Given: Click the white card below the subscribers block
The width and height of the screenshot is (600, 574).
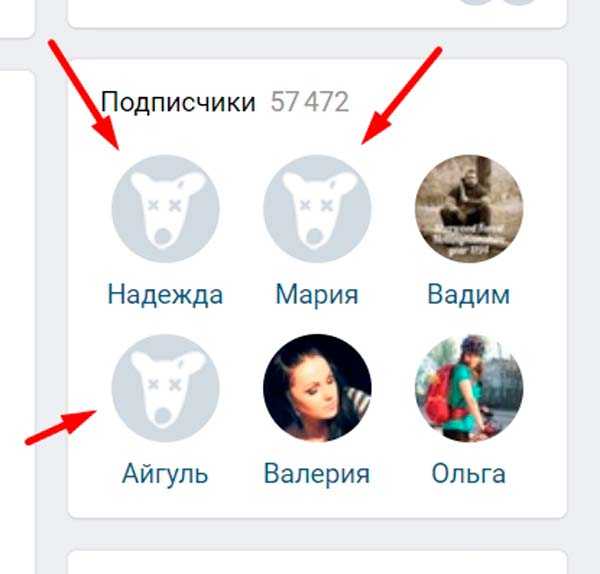Looking at the screenshot, I should tap(317, 562).
